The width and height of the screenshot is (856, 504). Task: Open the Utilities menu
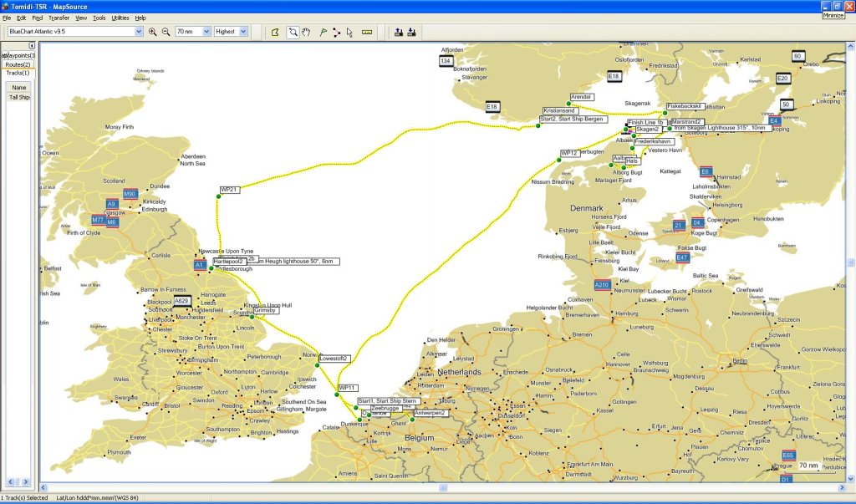120,18
